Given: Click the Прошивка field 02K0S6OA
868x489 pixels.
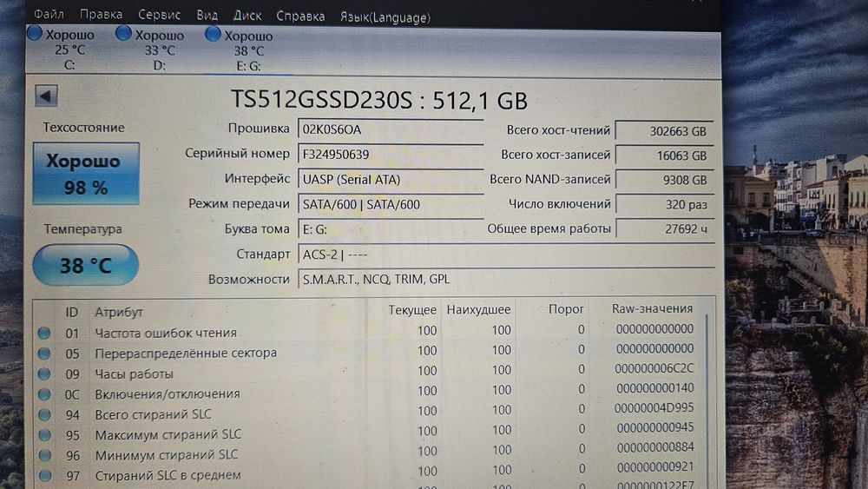Looking at the screenshot, I should tap(391, 129).
